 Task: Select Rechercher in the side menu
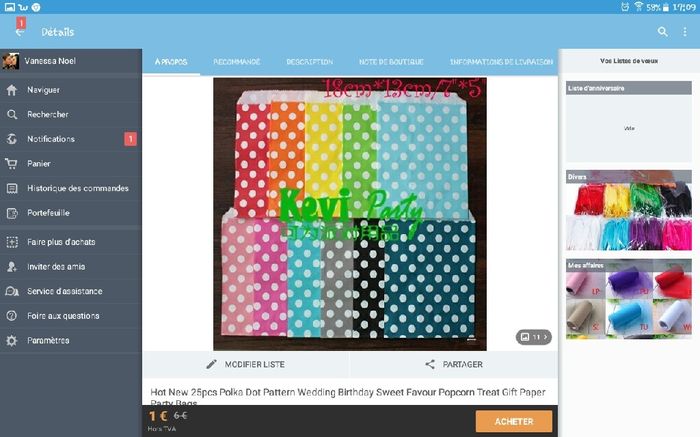[x=71, y=115]
